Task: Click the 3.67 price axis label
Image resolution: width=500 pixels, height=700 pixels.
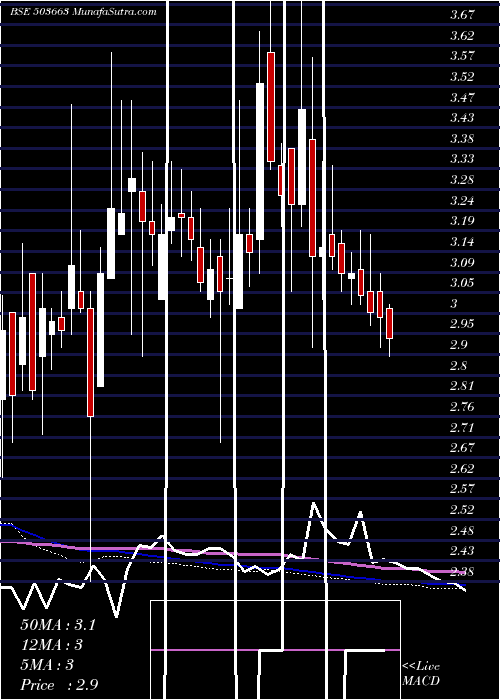Action: pyautogui.click(x=462, y=15)
